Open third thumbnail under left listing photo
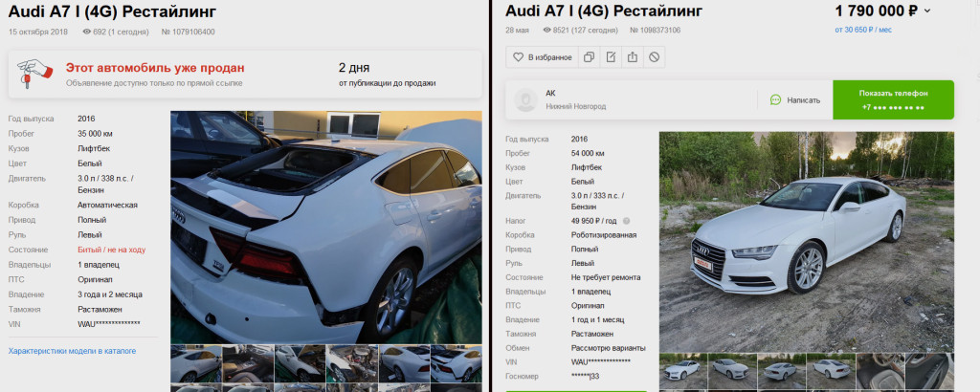The height and width of the screenshot is (392, 980). pyautogui.click(x=300, y=364)
